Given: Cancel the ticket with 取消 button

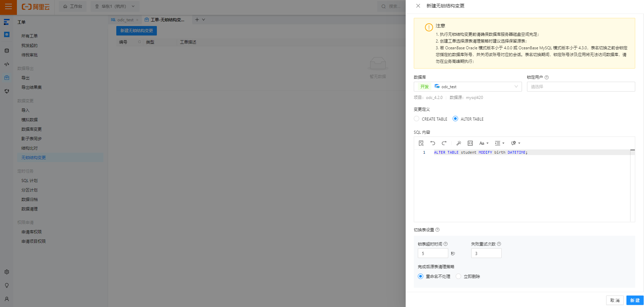Looking at the screenshot, I should pos(615,300).
